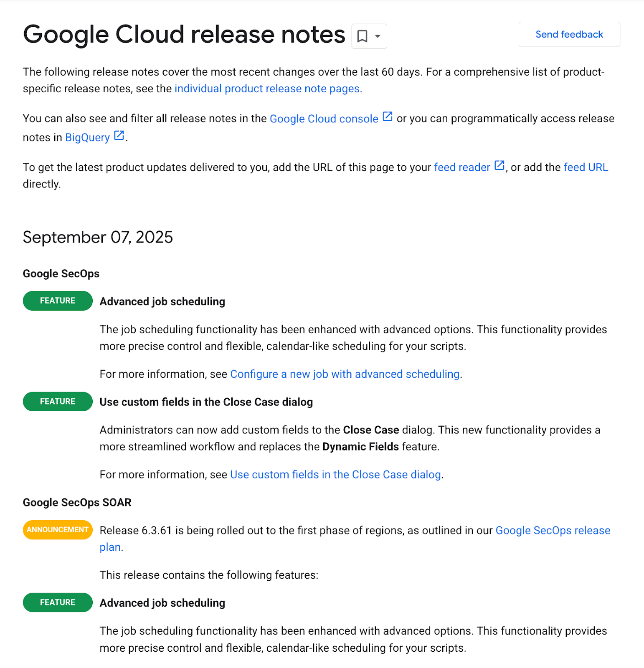Screen dimensions: 644x668
Task: Open Configure a new job with advanced scheduling
Action: click(x=345, y=374)
